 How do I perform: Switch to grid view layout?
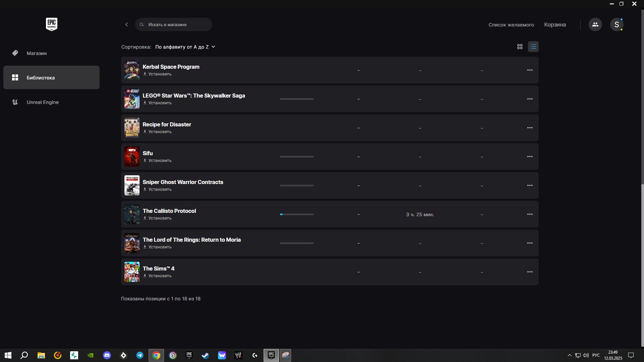point(520,47)
